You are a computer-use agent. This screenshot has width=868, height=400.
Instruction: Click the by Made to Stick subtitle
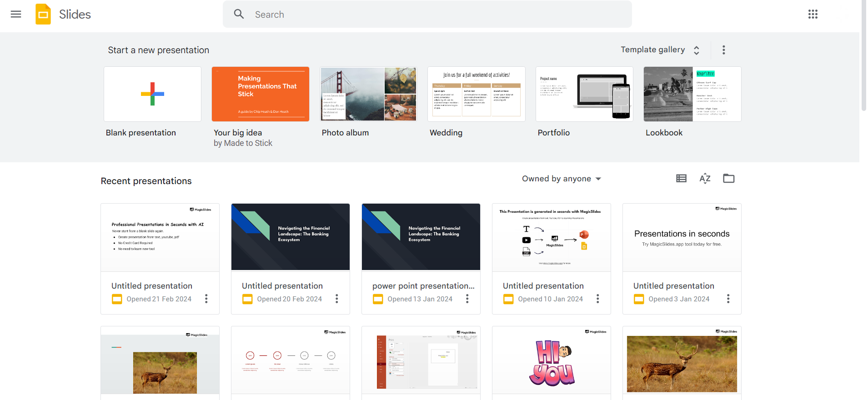pos(243,143)
